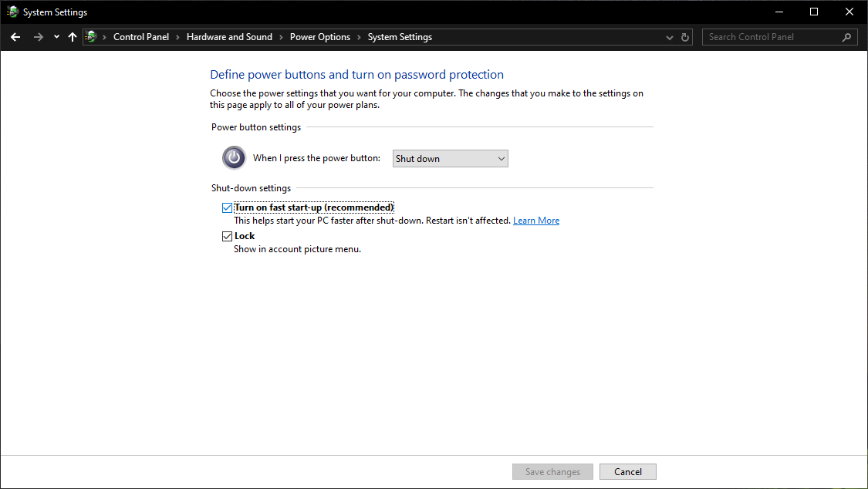Viewport: 868px width, 489px height.
Task: Go up one level in navigation
Action: 72,36
